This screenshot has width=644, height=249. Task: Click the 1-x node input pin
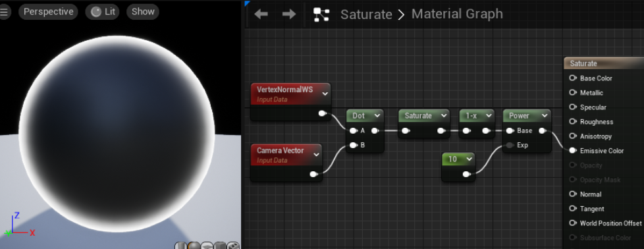pos(466,131)
